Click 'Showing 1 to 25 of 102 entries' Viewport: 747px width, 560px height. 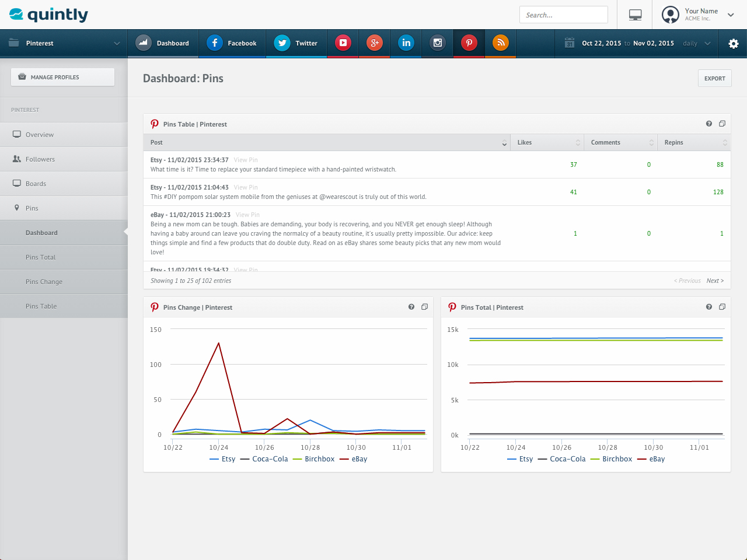191,281
